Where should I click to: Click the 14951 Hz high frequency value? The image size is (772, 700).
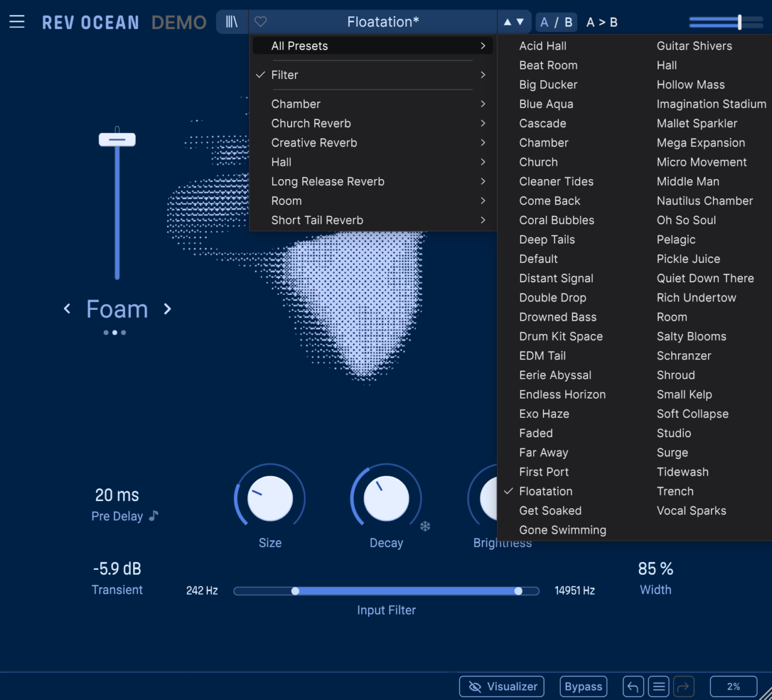tap(575, 590)
